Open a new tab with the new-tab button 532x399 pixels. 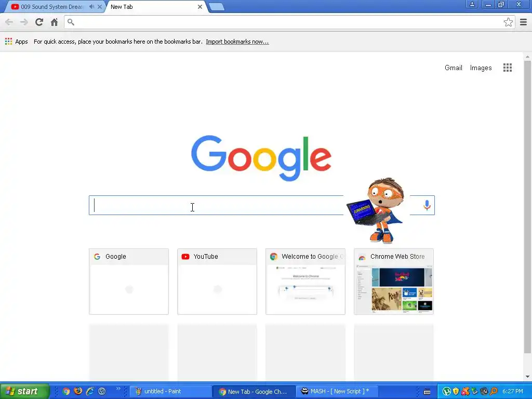coord(217,7)
